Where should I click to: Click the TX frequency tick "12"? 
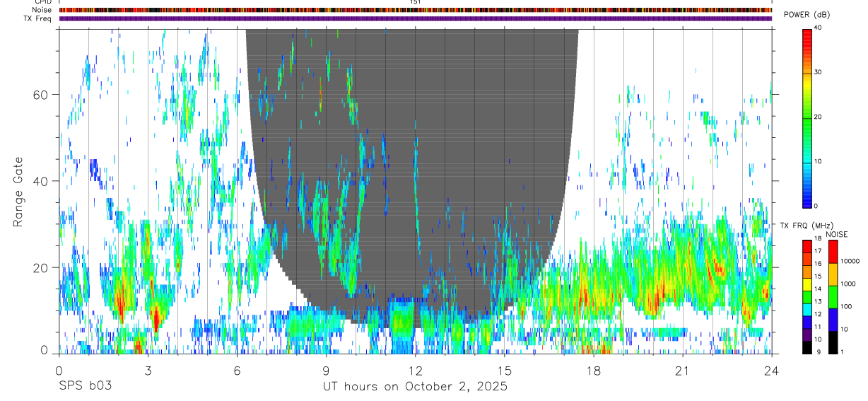point(819,314)
